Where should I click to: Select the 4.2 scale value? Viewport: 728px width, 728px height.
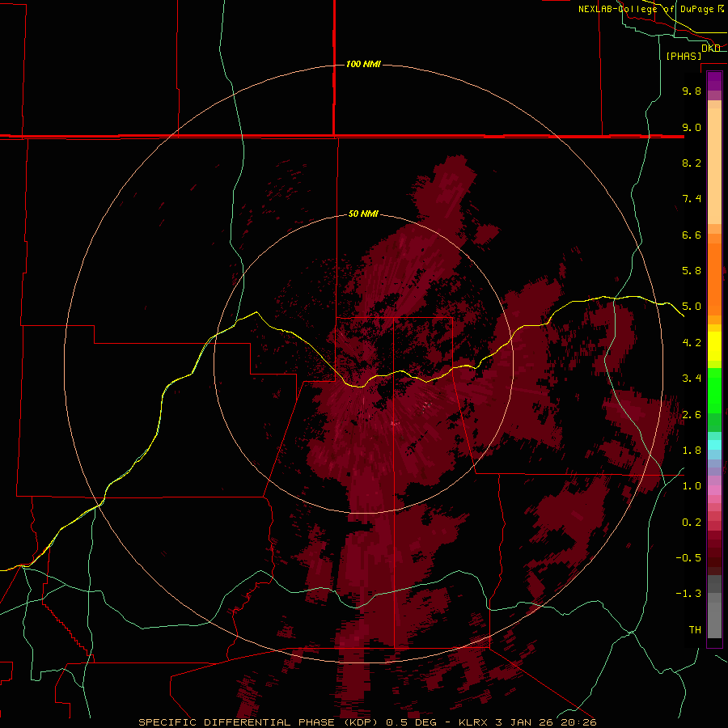click(x=692, y=343)
